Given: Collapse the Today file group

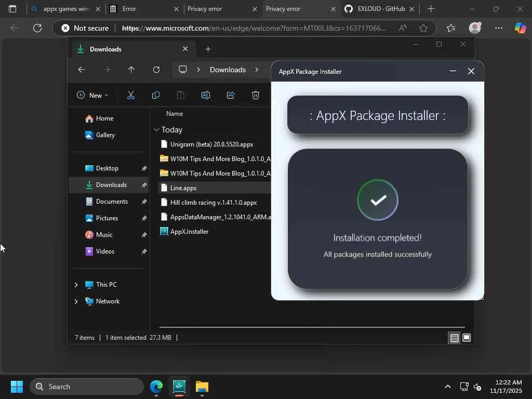Looking at the screenshot, I should [156, 130].
